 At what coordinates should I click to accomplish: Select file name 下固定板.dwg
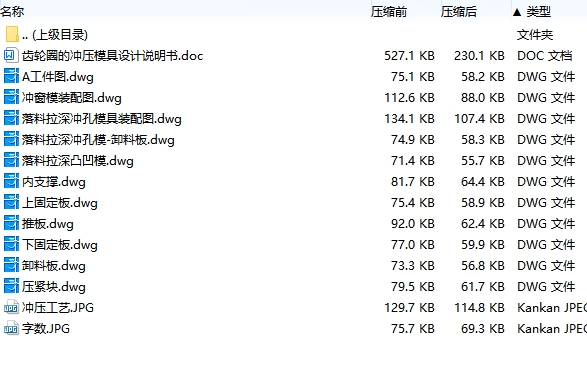[x=60, y=244]
